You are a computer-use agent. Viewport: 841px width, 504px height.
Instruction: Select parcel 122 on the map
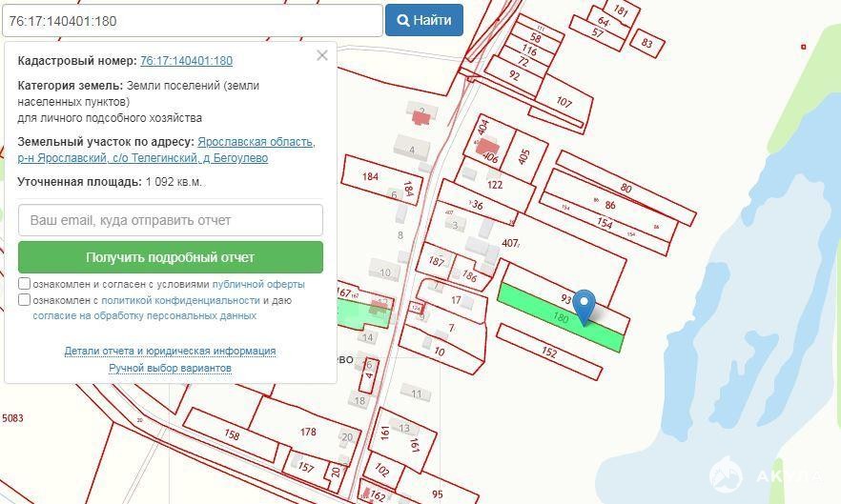tap(495, 185)
